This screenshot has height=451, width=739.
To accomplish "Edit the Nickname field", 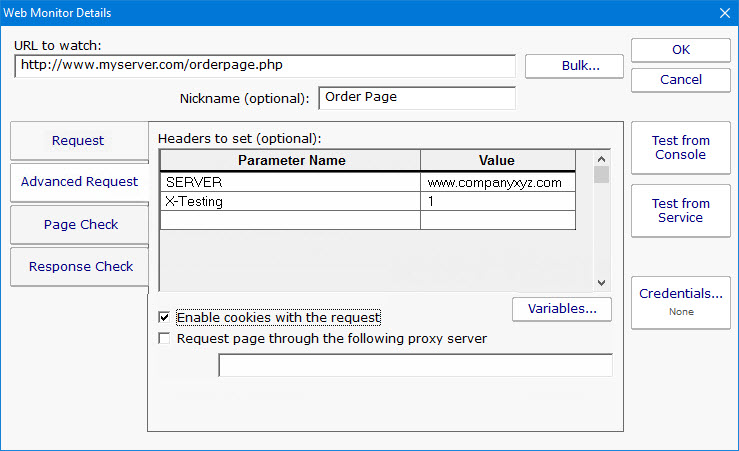I will tap(416, 98).
